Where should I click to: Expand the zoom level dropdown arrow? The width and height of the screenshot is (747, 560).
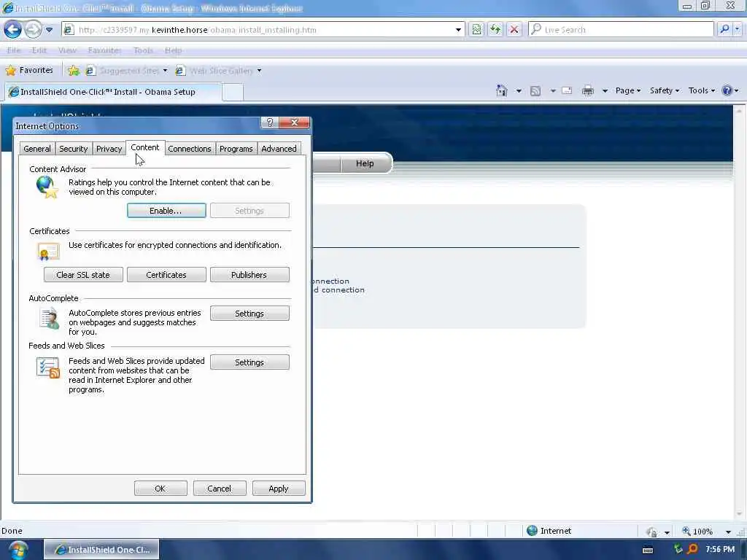(728, 532)
